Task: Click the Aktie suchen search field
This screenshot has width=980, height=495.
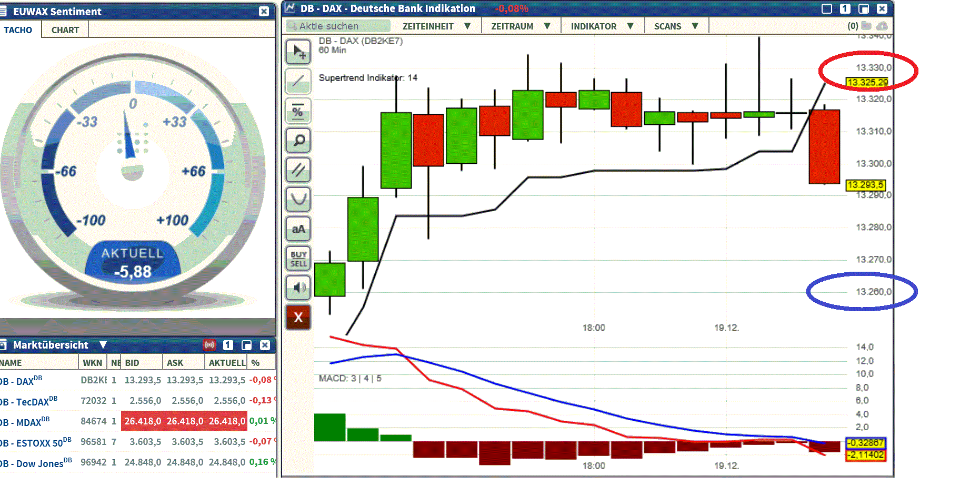Action: [x=338, y=26]
